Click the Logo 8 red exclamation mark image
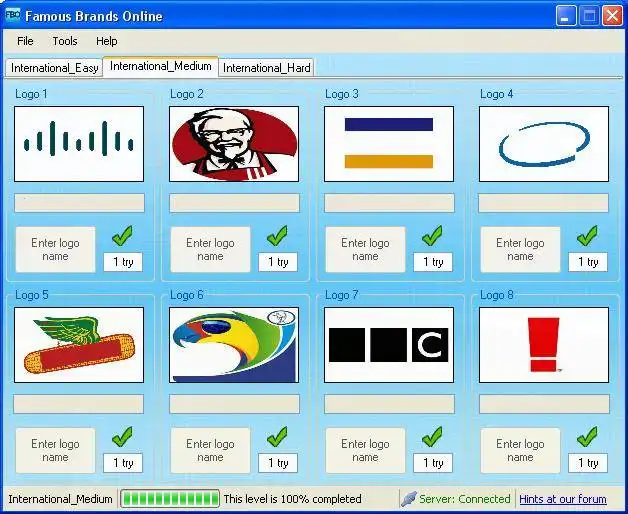The width and height of the screenshot is (628, 514). pyautogui.click(x=544, y=345)
